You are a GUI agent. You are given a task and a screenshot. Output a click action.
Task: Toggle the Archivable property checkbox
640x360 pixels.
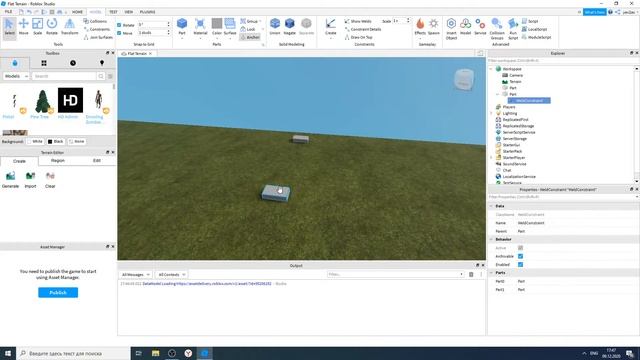(x=520, y=256)
